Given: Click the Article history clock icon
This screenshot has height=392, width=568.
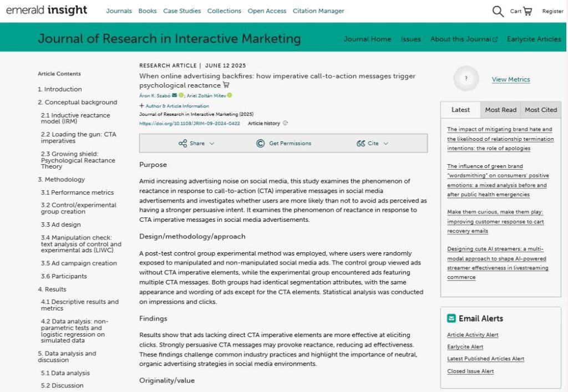Looking at the screenshot, I should click(285, 123).
